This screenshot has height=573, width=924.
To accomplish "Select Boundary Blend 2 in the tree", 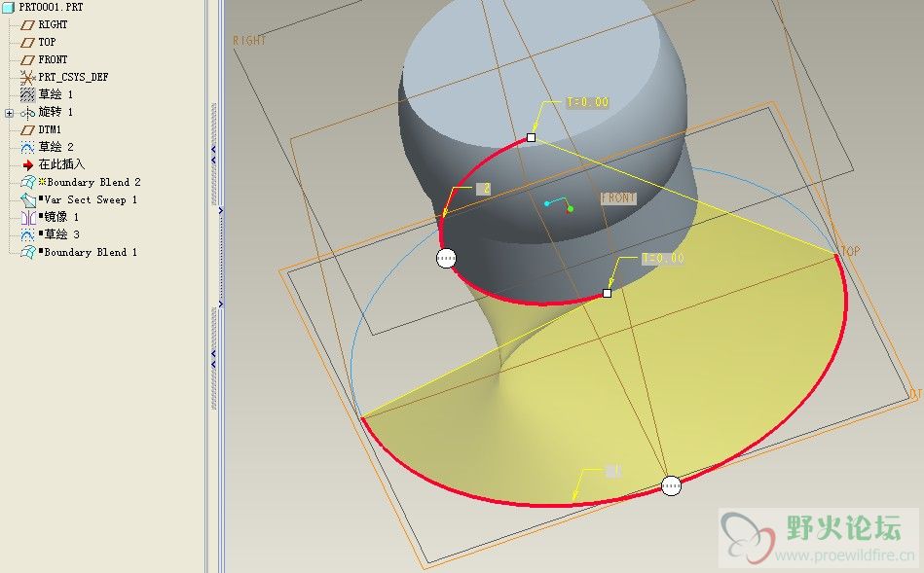I will click(90, 182).
